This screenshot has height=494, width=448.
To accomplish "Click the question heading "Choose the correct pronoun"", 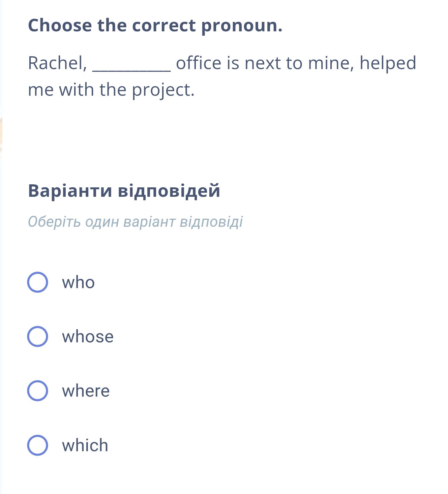I will pyautogui.click(x=155, y=25).
